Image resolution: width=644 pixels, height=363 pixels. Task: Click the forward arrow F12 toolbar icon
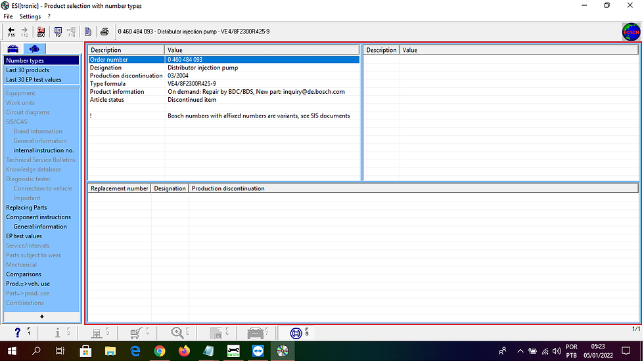tap(25, 32)
